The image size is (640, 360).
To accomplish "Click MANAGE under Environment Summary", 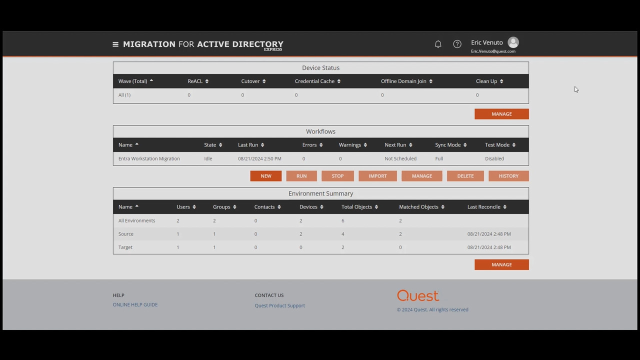I will coord(502,264).
